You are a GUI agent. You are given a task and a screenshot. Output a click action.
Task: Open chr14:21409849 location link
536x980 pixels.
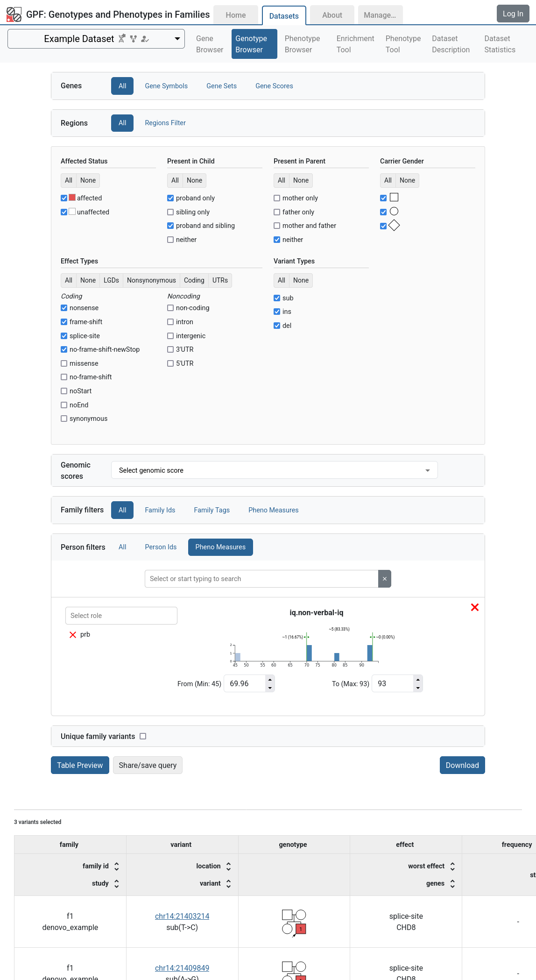point(182,968)
